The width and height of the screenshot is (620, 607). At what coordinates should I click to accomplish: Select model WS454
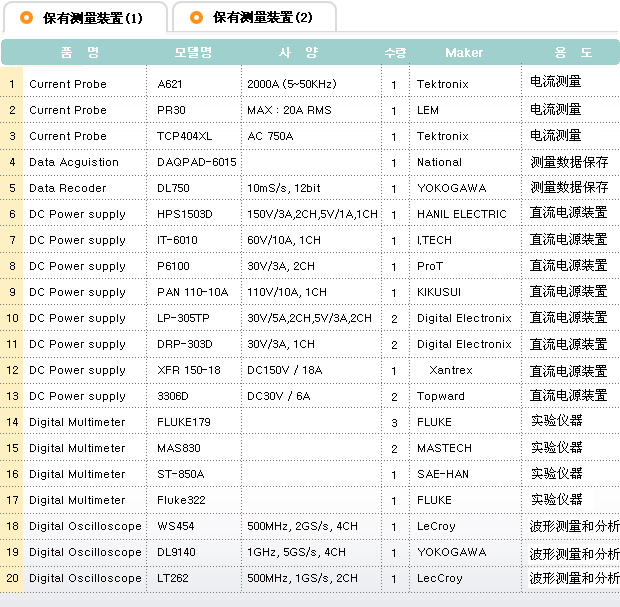pos(176,526)
